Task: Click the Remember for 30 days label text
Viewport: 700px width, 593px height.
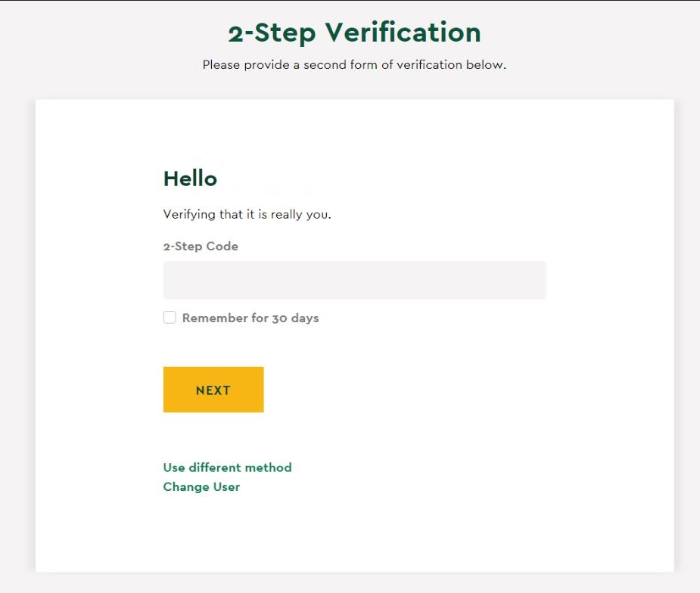Action: [250, 318]
